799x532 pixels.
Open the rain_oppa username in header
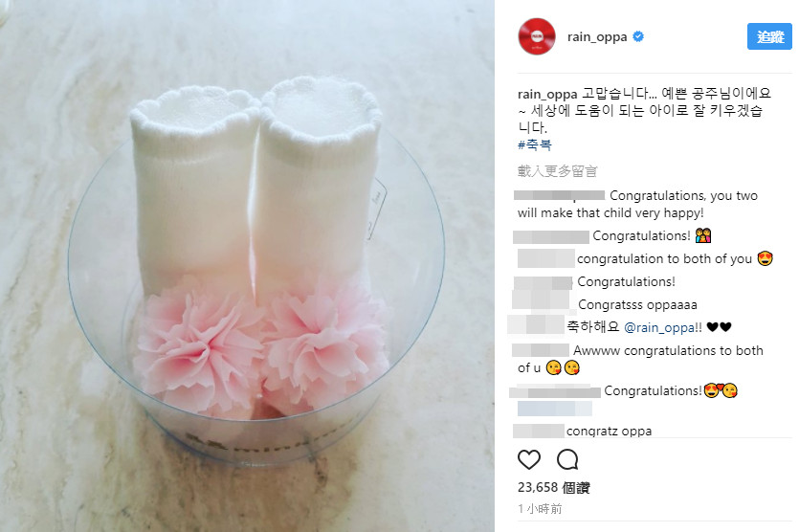597,37
